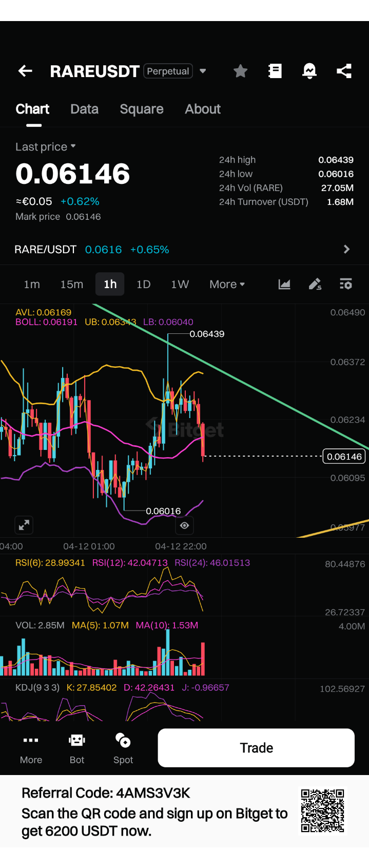Open the RARE/USDT spot price row
This screenshot has width=369, height=868.
184,250
